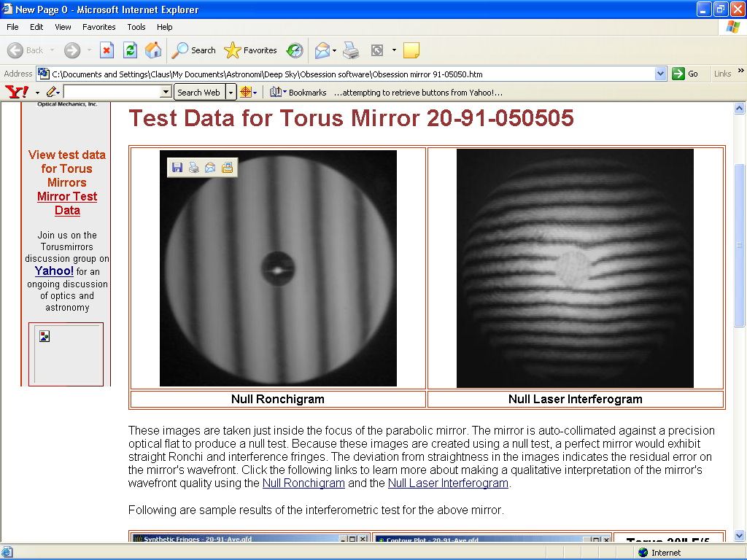The width and height of the screenshot is (747, 560).
Task: Follow the Yahoo! discussion group link
Action: point(54,271)
